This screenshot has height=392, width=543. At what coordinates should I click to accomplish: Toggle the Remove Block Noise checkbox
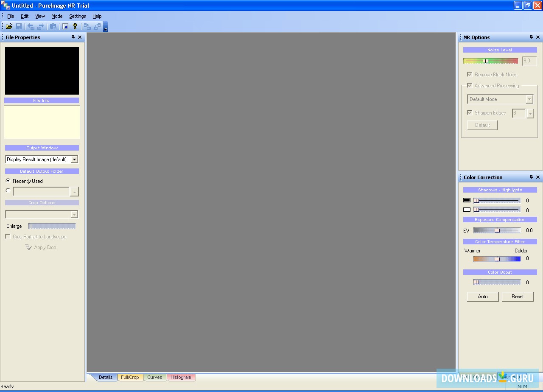click(x=470, y=74)
